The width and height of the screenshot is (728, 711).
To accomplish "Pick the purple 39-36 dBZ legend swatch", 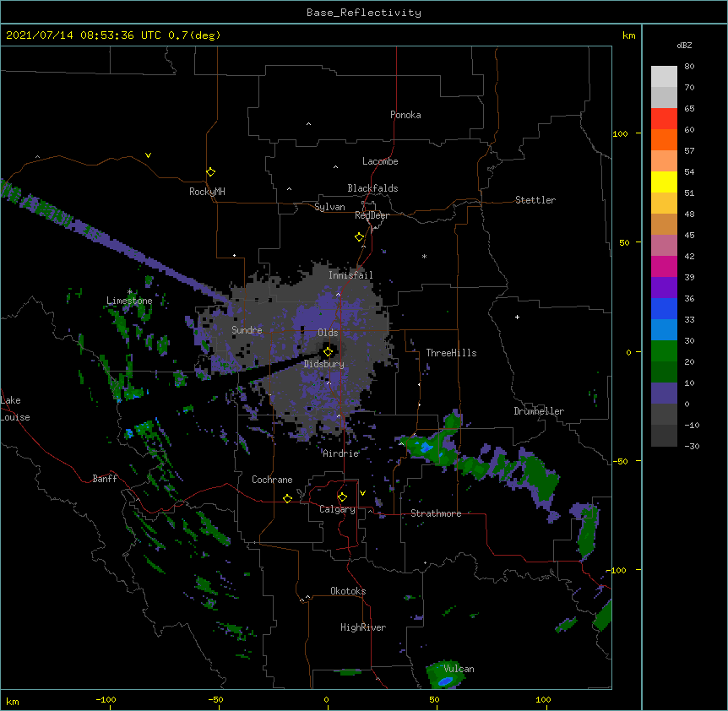I will coord(664,287).
